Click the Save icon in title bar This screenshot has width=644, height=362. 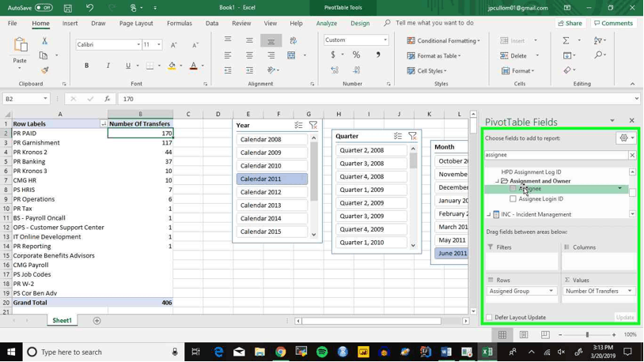pyautogui.click(x=68, y=8)
